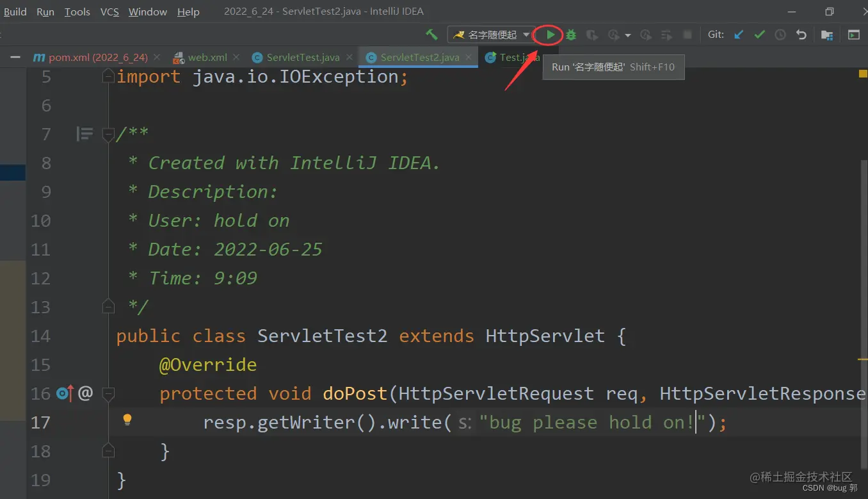Click the Git Rollback undo arrow
Screen dimensions: 868x499
(x=801, y=35)
